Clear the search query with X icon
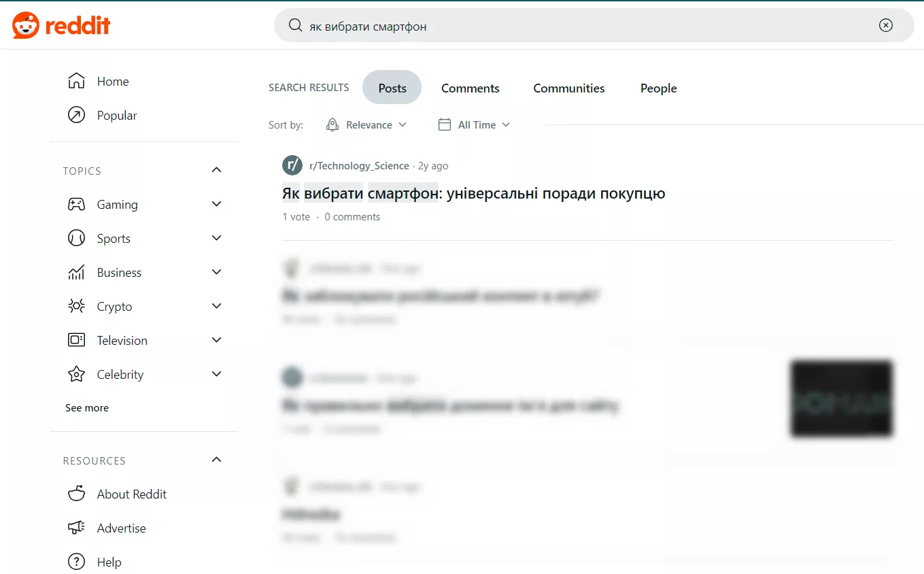This screenshot has height=574, width=924. 885,26
